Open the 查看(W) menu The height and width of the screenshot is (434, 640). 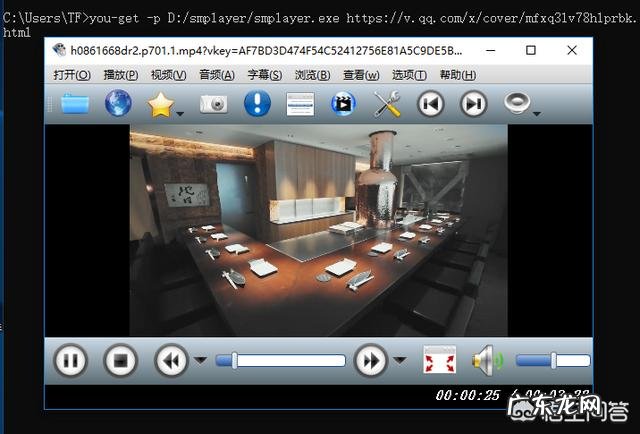pyautogui.click(x=361, y=75)
